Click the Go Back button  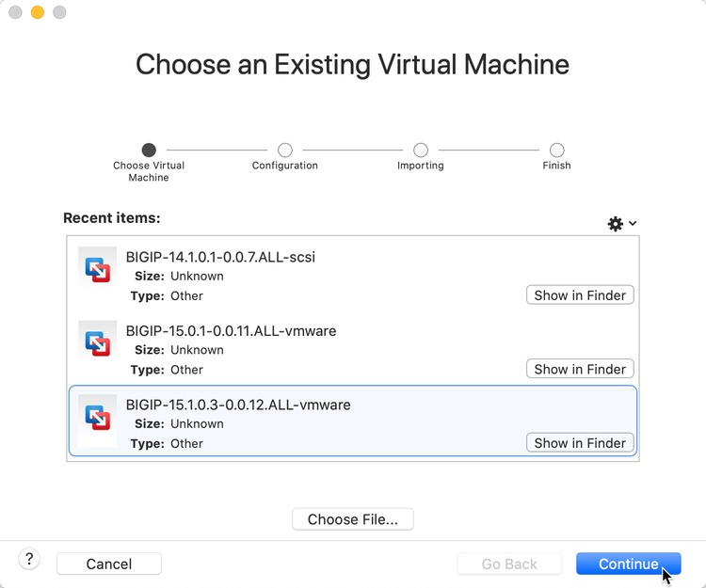pyautogui.click(x=509, y=564)
